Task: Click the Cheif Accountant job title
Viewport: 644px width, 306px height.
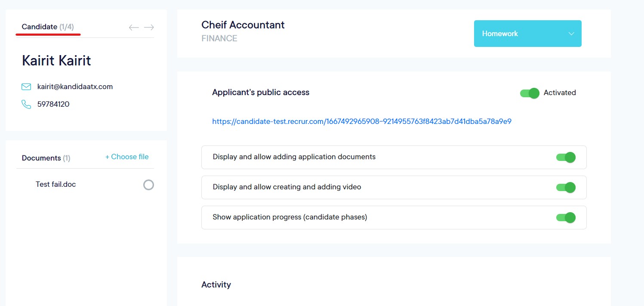Action: click(243, 25)
